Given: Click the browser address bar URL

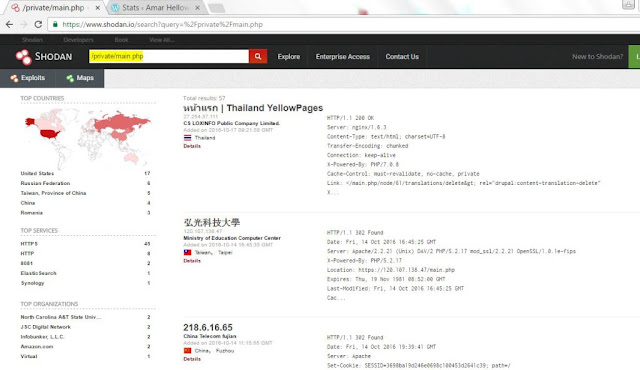Looking at the screenshot, I should [x=162, y=24].
